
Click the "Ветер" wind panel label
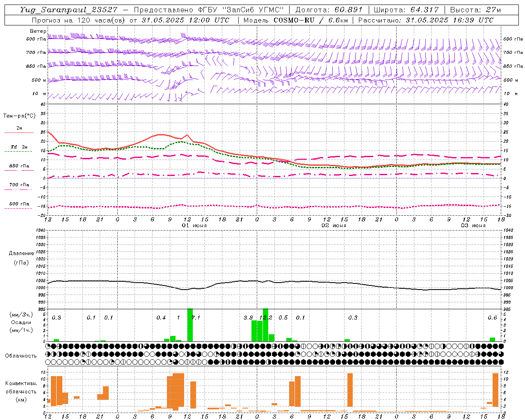point(38,31)
